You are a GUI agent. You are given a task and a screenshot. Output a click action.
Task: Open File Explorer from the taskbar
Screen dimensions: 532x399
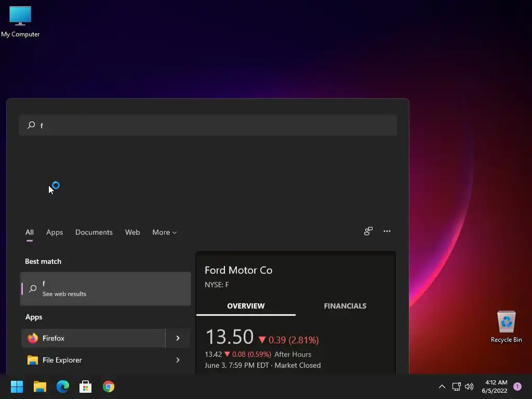click(x=39, y=387)
